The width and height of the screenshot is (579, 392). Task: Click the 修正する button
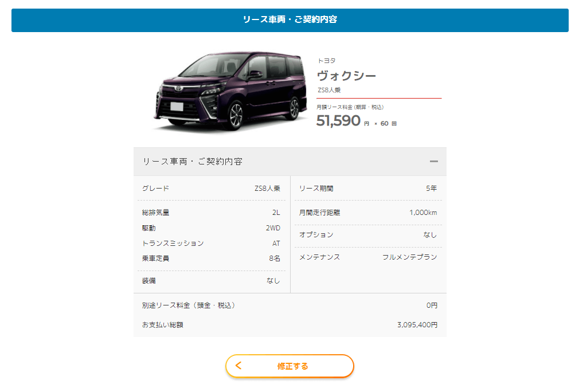(x=290, y=366)
